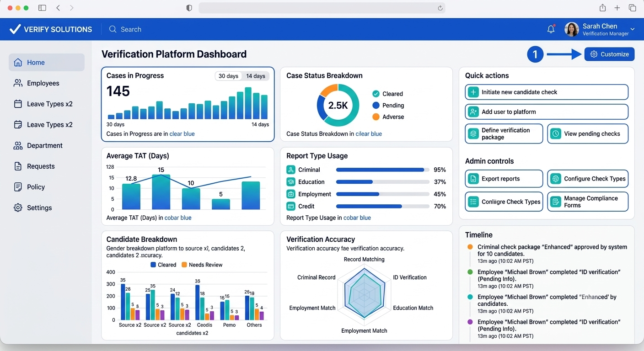Image resolution: width=644 pixels, height=351 pixels.
Task: Switch Cases in Progress to 30 days
Action: click(228, 76)
